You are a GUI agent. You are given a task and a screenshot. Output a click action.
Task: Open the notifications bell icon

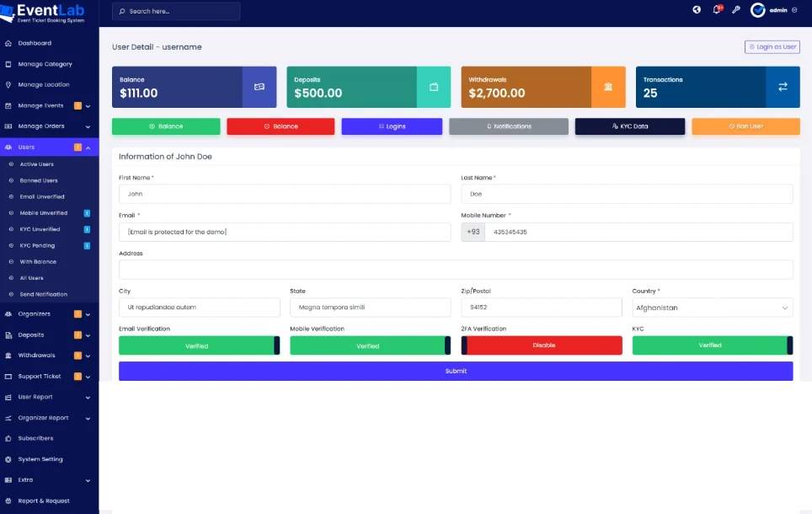point(717,10)
